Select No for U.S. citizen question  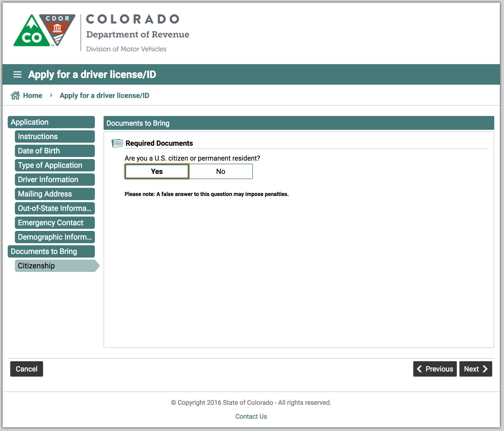point(221,171)
